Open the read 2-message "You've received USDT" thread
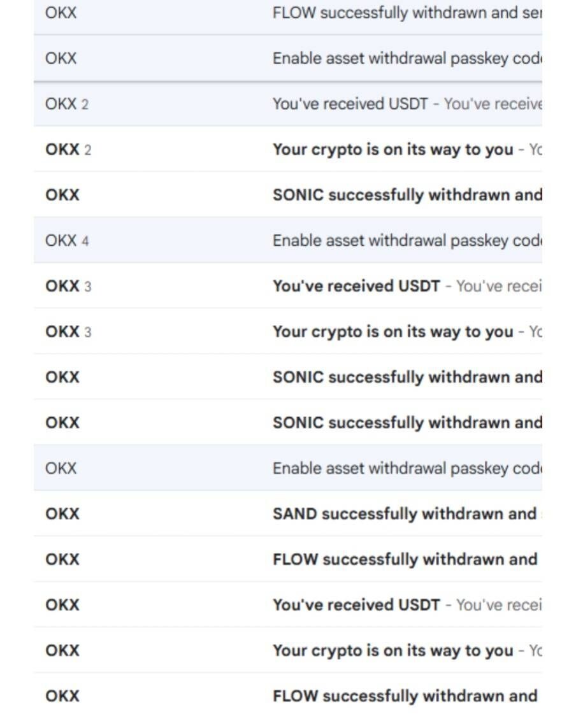This screenshot has height=728, width=576. click(x=350, y=104)
